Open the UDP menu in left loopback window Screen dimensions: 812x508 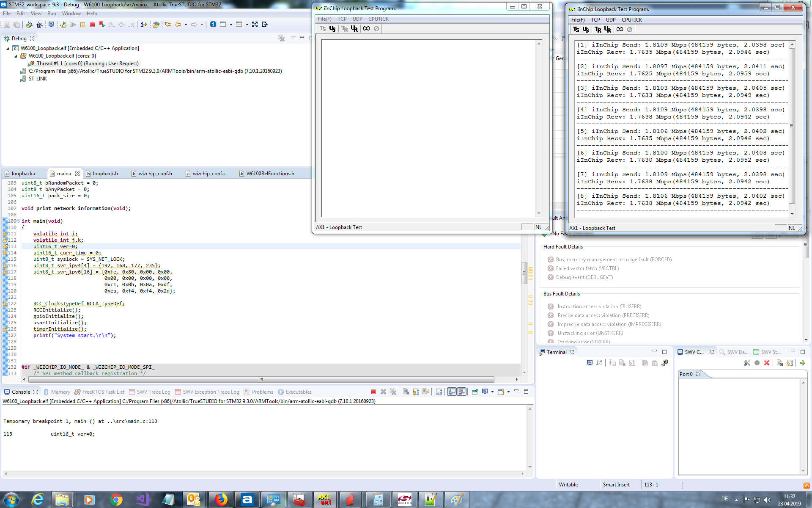tap(357, 19)
